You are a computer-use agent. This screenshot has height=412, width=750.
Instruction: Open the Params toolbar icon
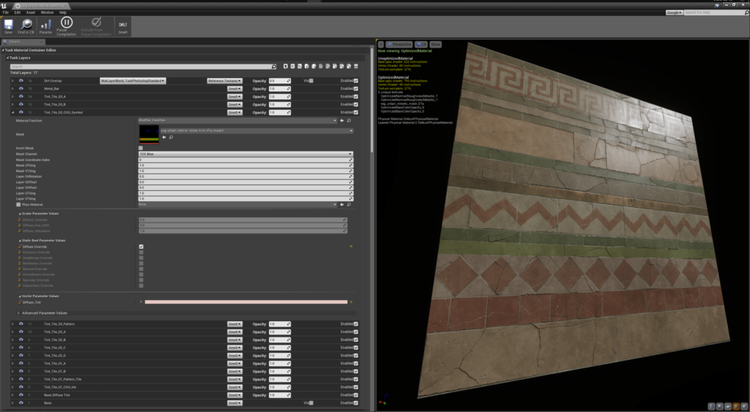(47, 23)
